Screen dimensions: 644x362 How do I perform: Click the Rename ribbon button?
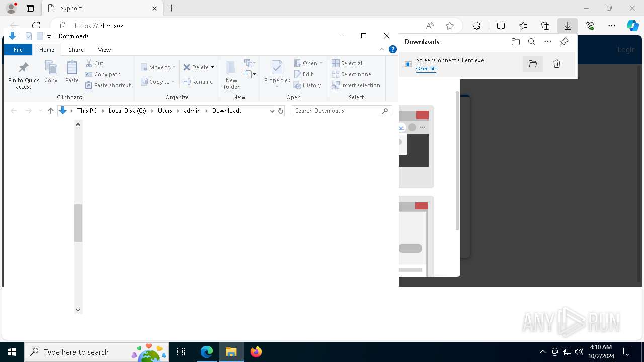(x=198, y=82)
